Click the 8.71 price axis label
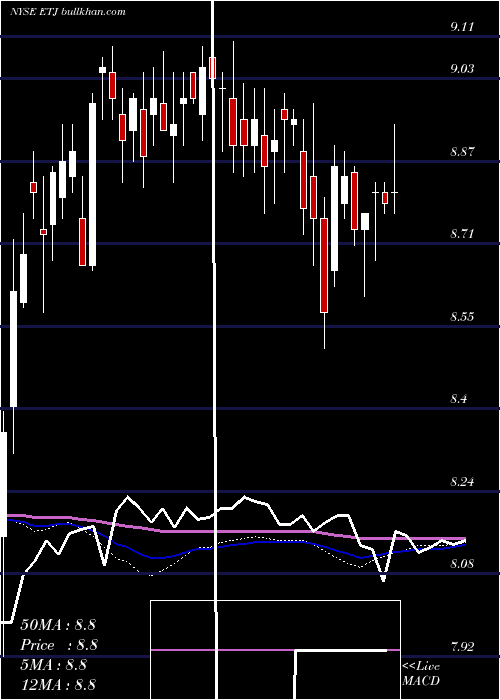The height and width of the screenshot is (700, 500). [462, 233]
